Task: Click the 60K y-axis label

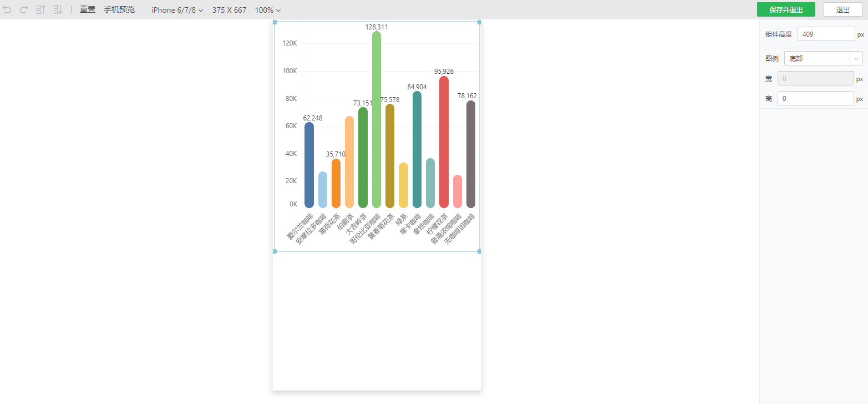Action: [292, 126]
